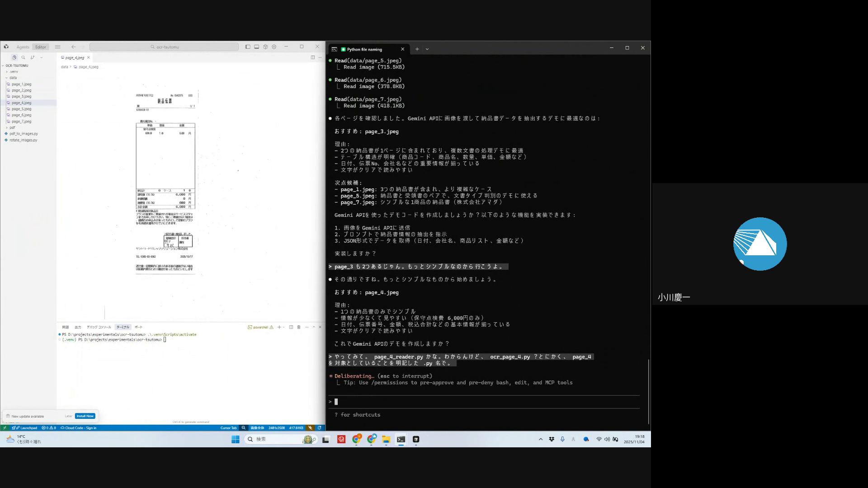Open the new terminal profile dropdown arrow
The width and height of the screenshot is (868, 488).
(x=284, y=327)
